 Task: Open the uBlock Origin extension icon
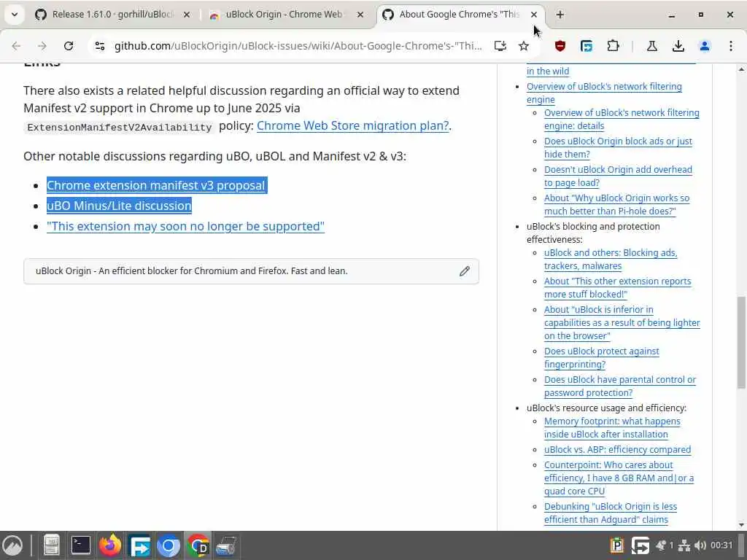pyautogui.click(x=560, y=46)
